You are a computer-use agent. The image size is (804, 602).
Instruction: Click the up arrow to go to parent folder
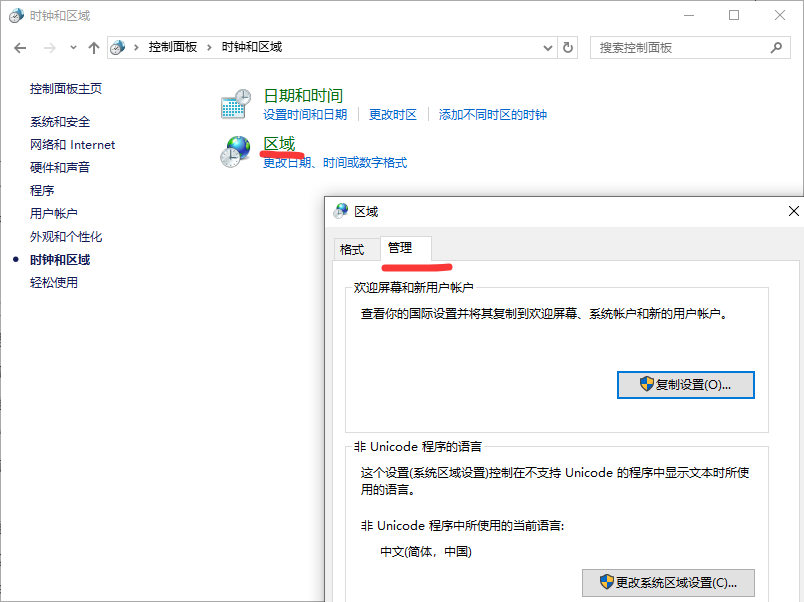tap(93, 47)
